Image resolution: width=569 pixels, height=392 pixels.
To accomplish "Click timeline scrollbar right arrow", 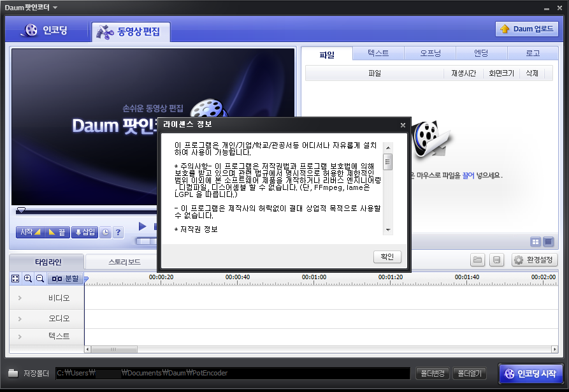I will click(554, 349).
